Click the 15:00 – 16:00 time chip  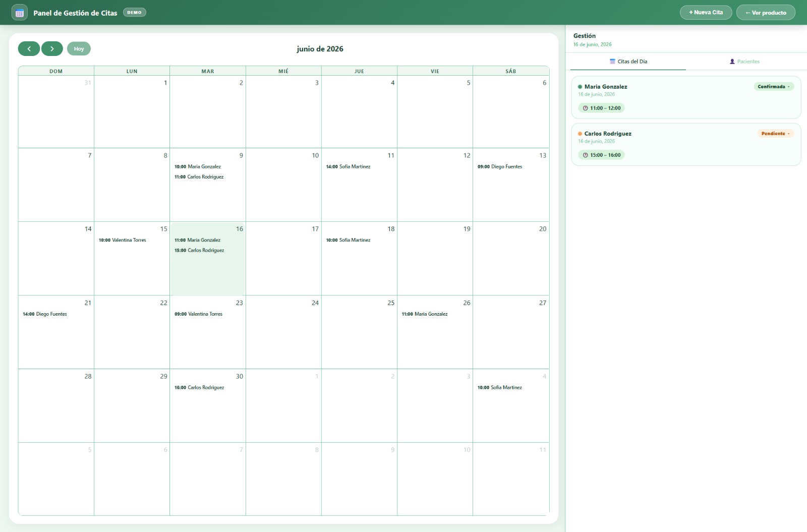tap(601, 155)
